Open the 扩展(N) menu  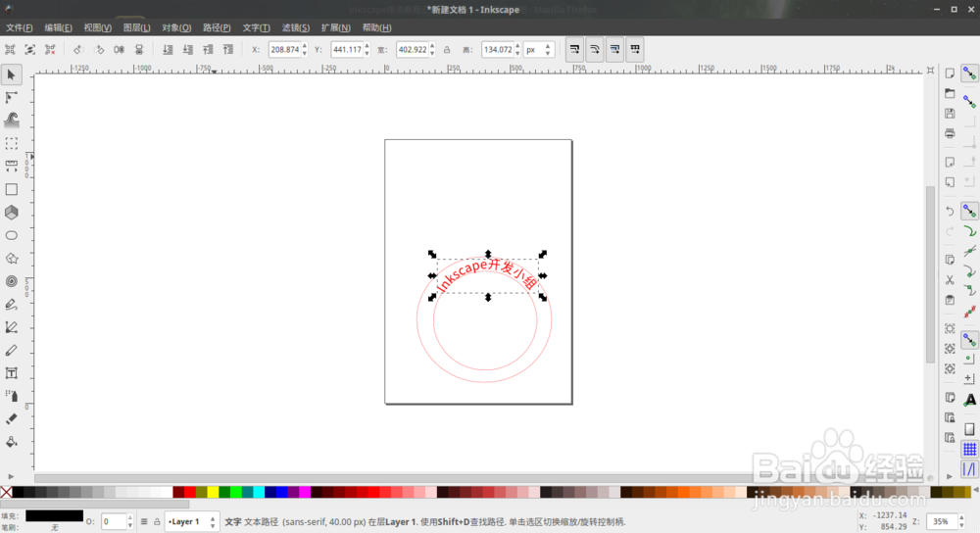[335, 27]
